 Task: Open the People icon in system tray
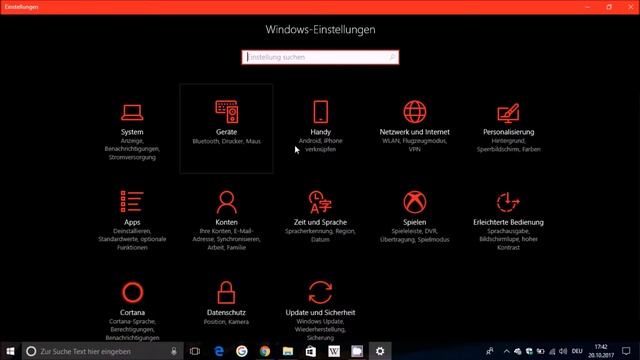[x=489, y=351]
